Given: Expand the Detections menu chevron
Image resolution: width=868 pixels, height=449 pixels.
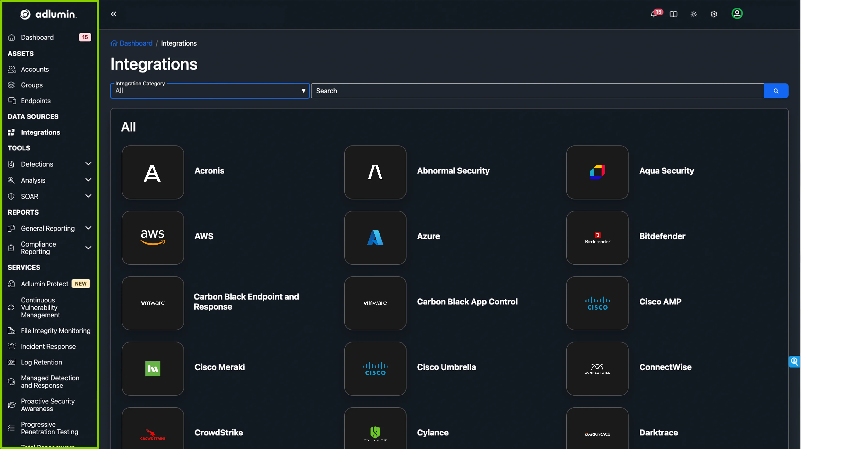Looking at the screenshot, I should pyautogui.click(x=88, y=164).
